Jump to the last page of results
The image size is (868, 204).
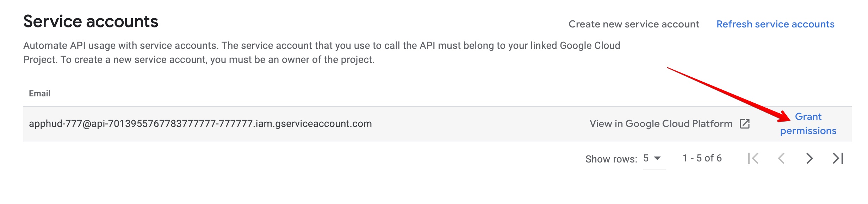tap(838, 158)
